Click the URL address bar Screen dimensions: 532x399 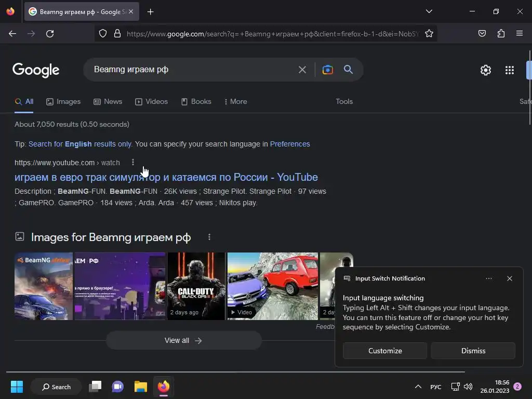(272, 34)
